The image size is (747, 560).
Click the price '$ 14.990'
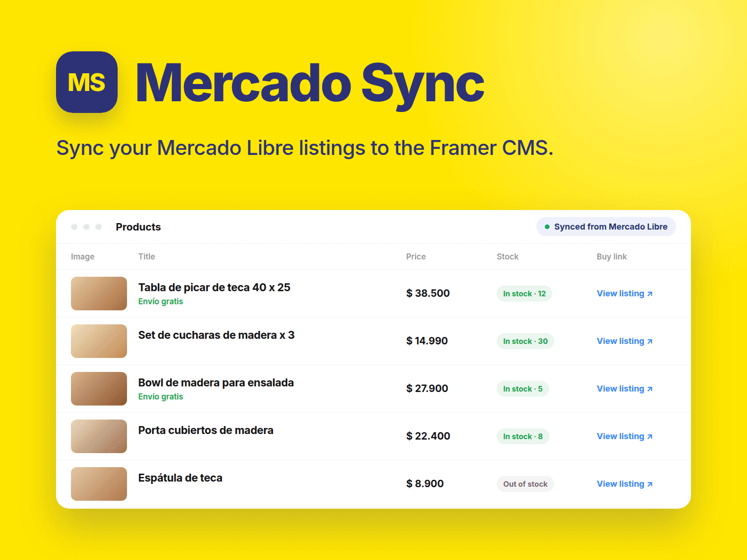point(427,341)
